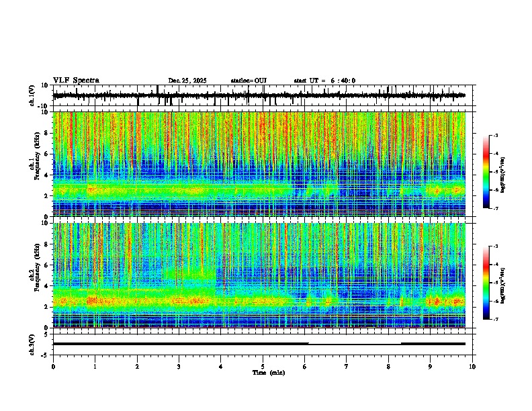
Task: Click the ch.1 voltage waveform trace panel
Action: [264, 95]
